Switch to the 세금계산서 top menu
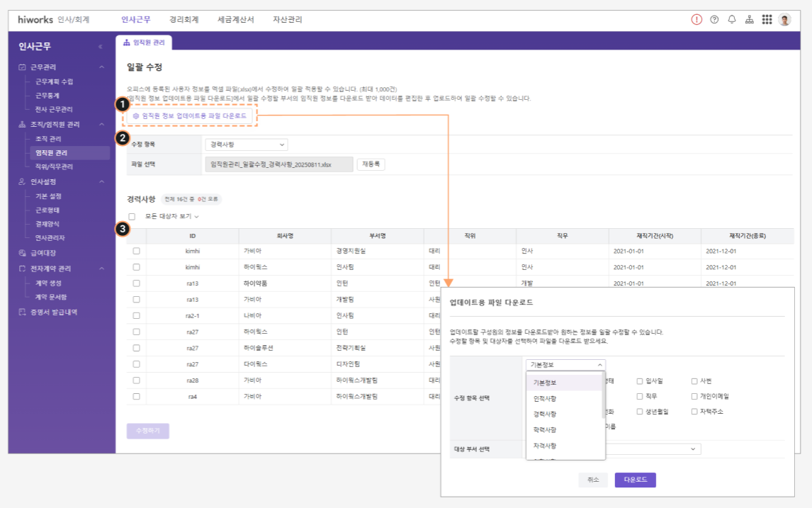812x508 pixels. [236, 20]
